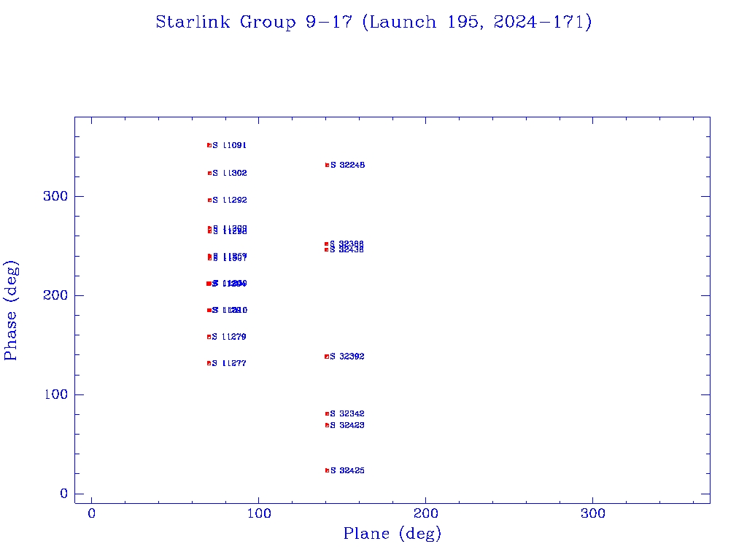This screenshot has height=560, width=747.
Task: Click the S 32425 satellite label
Action: 347,470
